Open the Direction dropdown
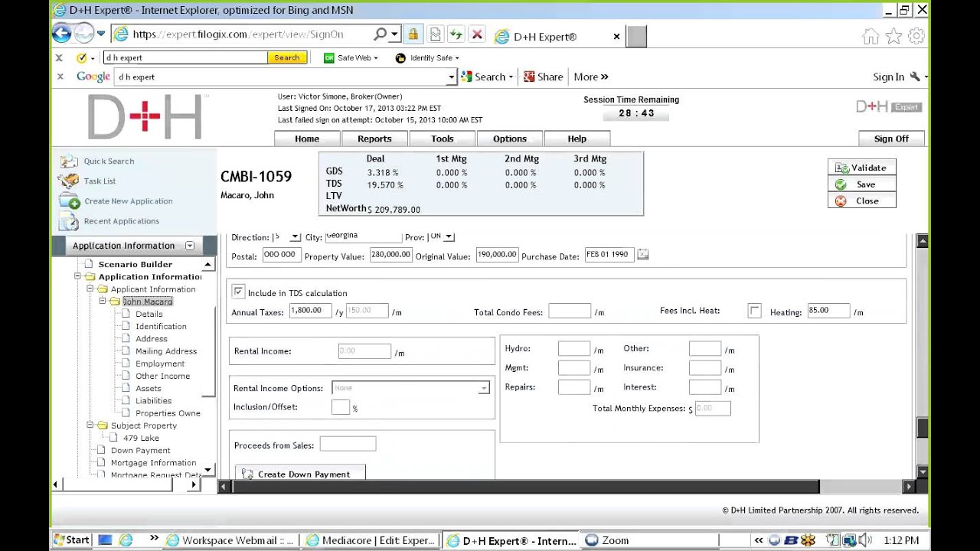This screenshot has width=980, height=551. pos(295,237)
